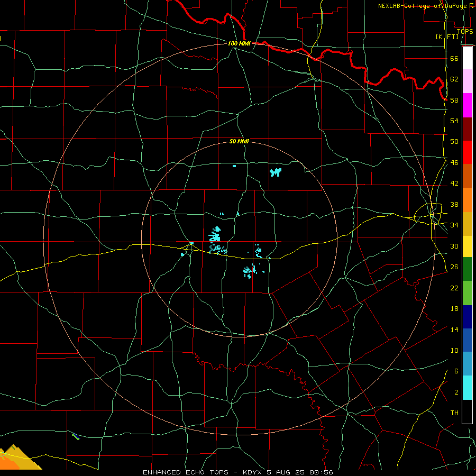Select the navy blue legend color segment
The image size is (476, 476).
467,317
